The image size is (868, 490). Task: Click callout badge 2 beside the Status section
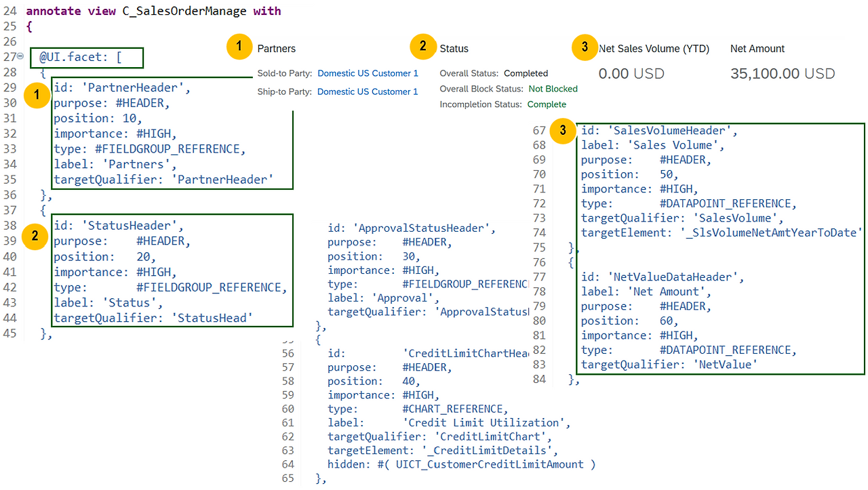click(x=423, y=47)
